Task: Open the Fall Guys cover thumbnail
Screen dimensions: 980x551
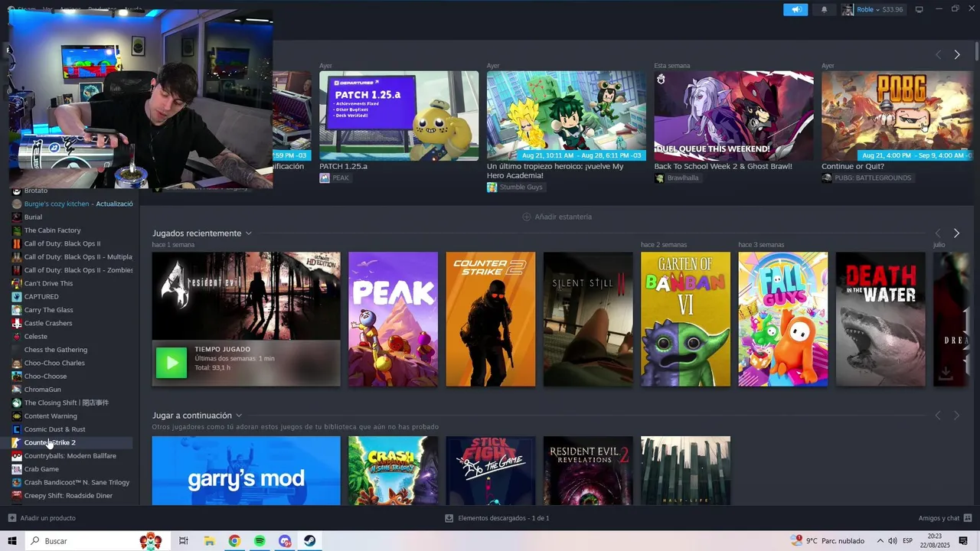Action: [x=782, y=319]
